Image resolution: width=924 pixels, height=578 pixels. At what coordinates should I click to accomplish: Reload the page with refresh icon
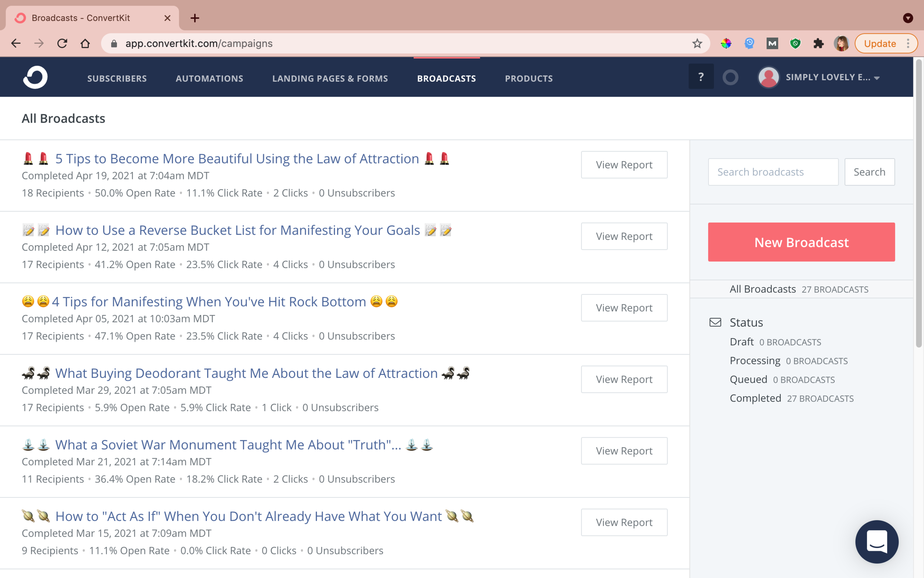tap(62, 44)
